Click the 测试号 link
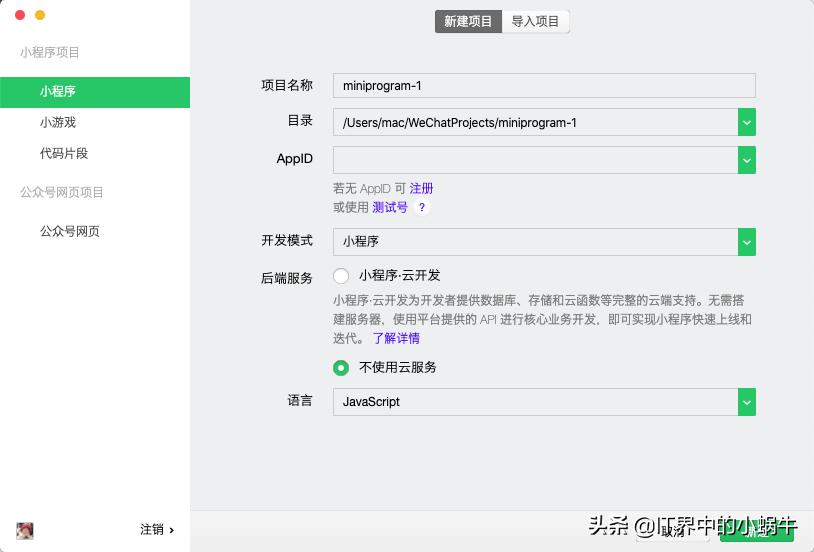The height and width of the screenshot is (552, 814). click(390, 208)
